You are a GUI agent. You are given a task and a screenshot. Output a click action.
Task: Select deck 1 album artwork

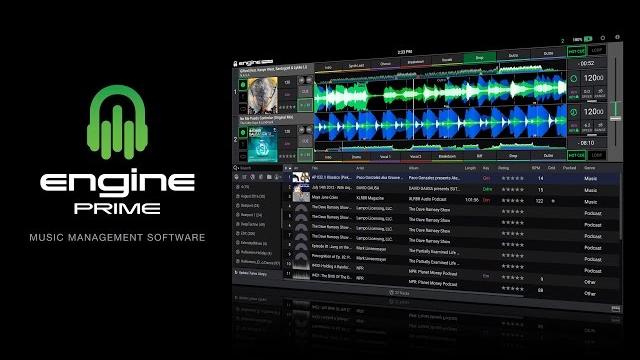pos(262,96)
